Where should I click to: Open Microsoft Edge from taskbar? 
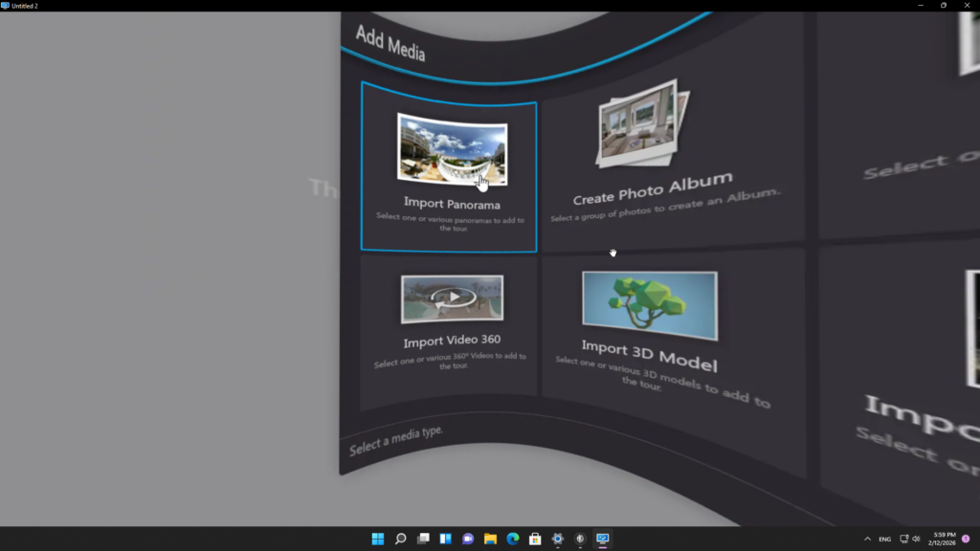[513, 539]
